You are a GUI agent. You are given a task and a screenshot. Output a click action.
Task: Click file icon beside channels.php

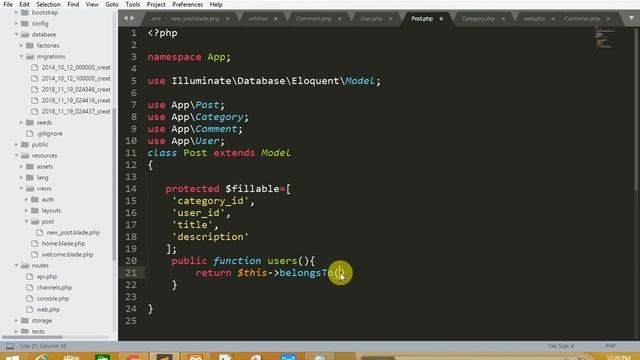(x=30, y=287)
